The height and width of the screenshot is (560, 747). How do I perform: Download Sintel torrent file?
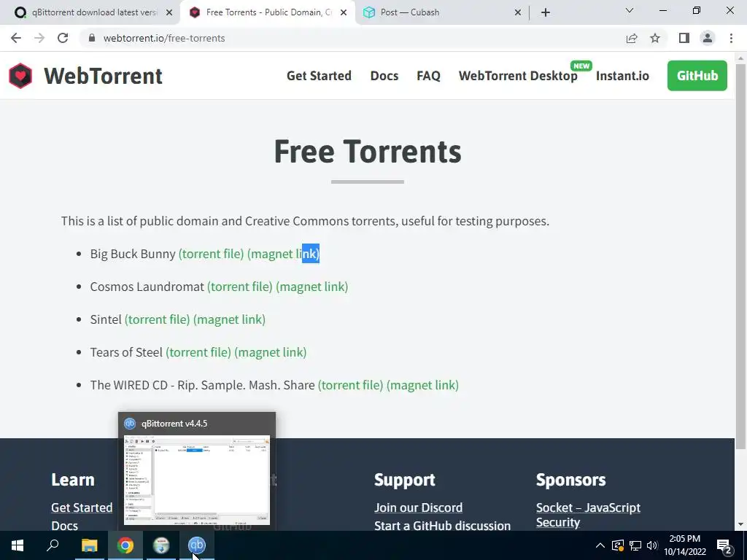[158, 319]
